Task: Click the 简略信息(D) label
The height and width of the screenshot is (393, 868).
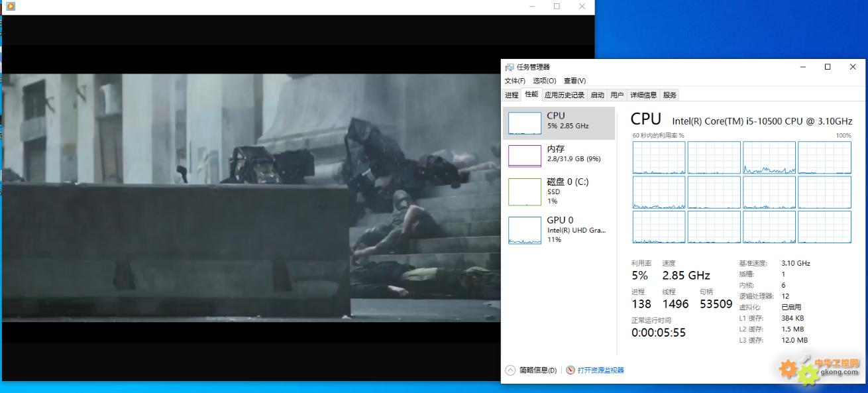Action: coord(538,370)
